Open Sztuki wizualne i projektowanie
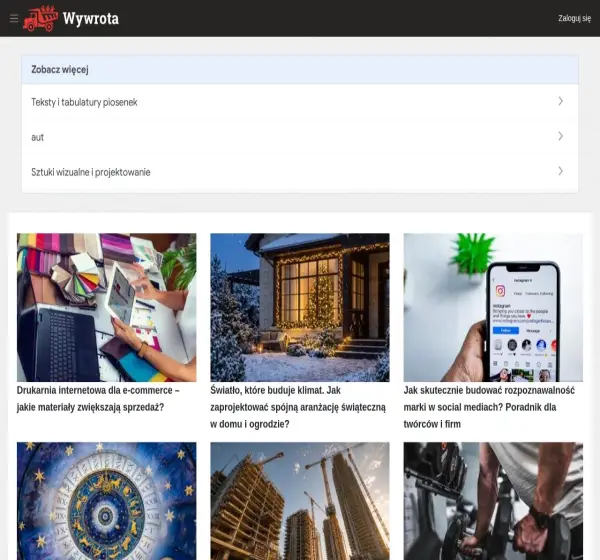Screen dimensions: 600x560 click(300, 172)
